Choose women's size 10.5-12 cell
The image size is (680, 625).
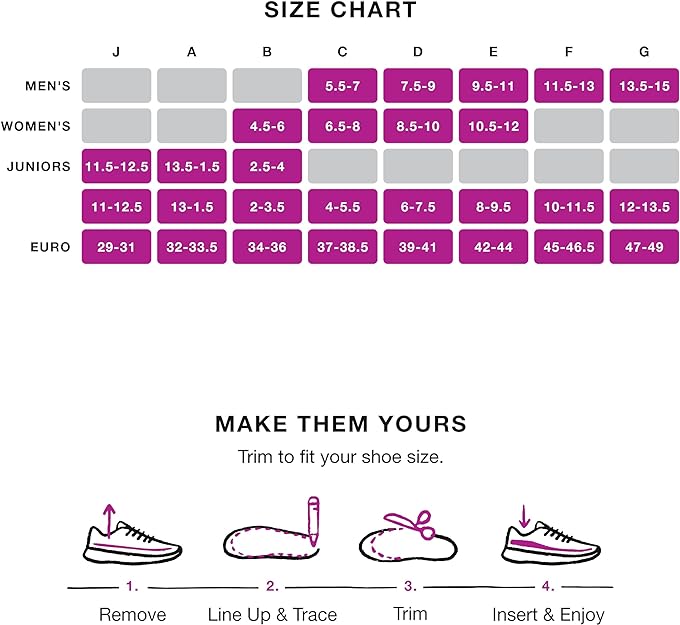pos(494,126)
